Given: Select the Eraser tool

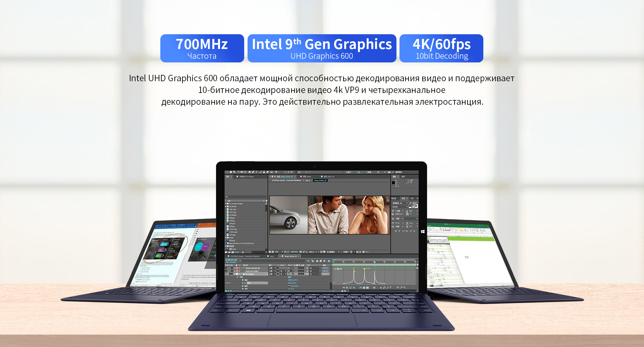Looking at the screenshot, I should [x=268, y=172].
